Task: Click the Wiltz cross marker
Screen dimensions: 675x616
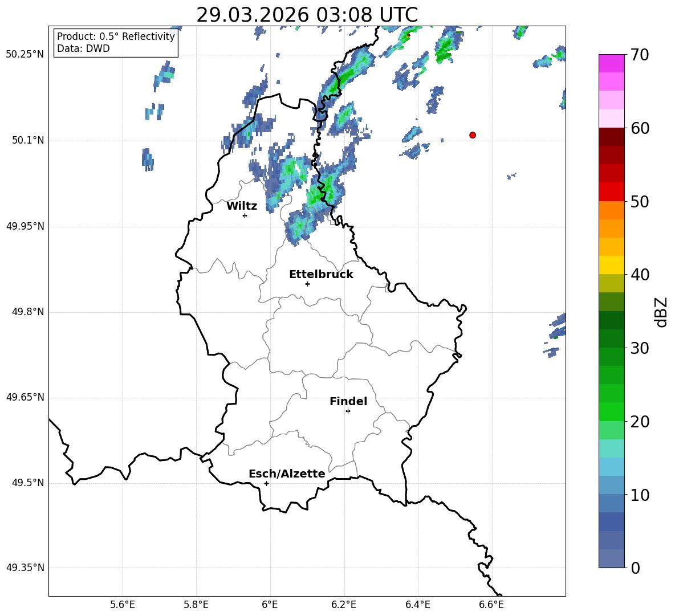Action: [x=245, y=215]
